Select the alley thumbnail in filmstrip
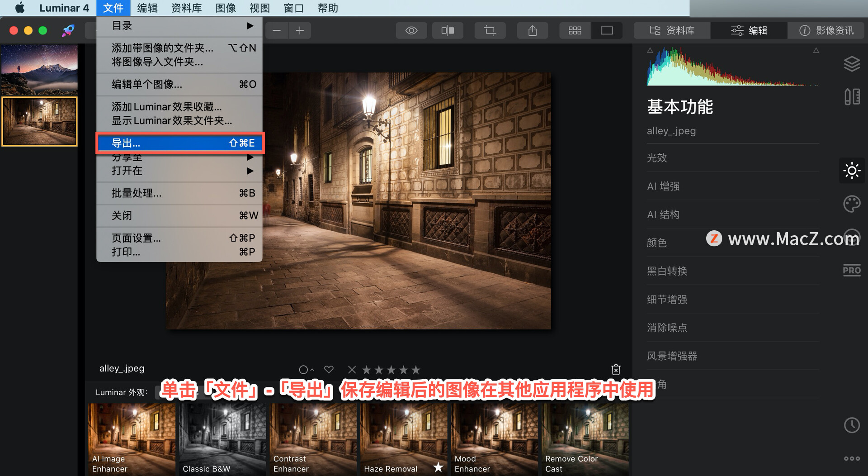The width and height of the screenshot is (868, 476). coord(39,121)
